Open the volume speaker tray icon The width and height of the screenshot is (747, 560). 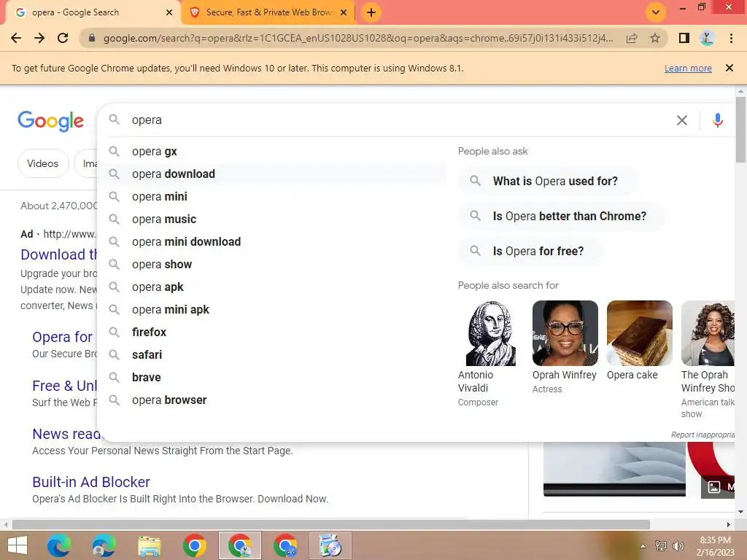(x=678, y=546)
